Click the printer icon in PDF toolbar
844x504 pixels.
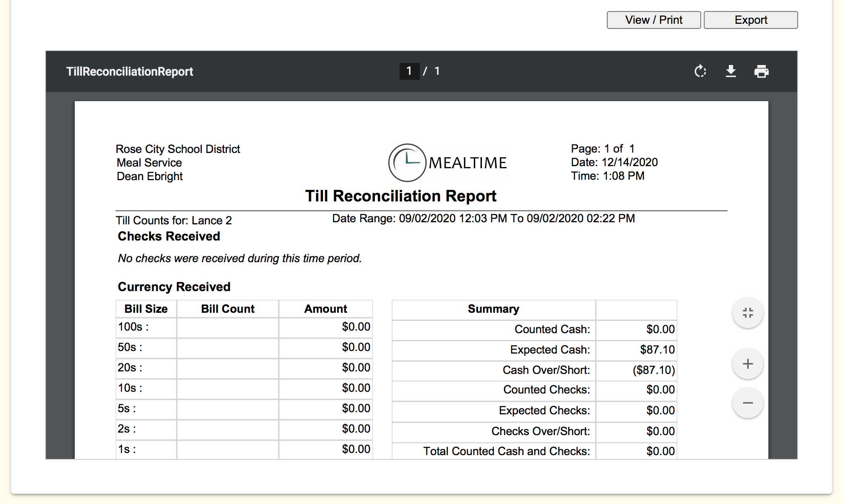coord(761,71)
